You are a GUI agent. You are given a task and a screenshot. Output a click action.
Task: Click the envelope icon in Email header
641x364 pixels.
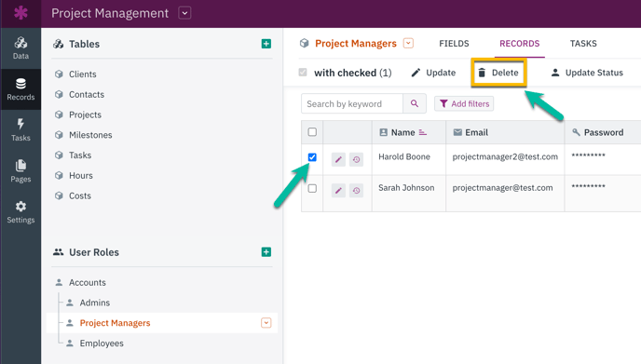(457, 132)
